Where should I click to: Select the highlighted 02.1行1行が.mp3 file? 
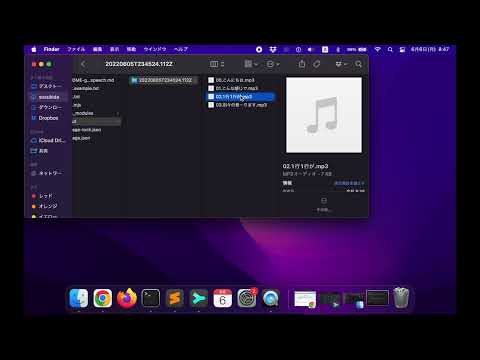pos(241,97)
